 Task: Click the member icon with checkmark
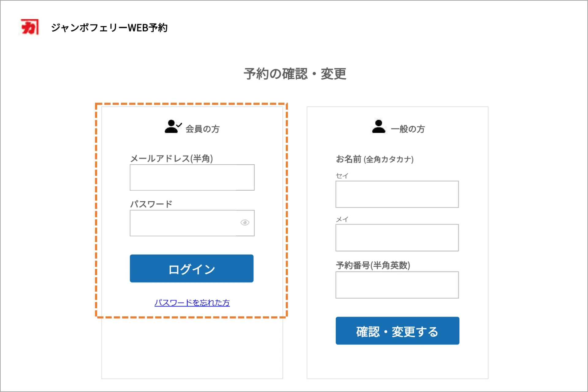pos(173,127)
